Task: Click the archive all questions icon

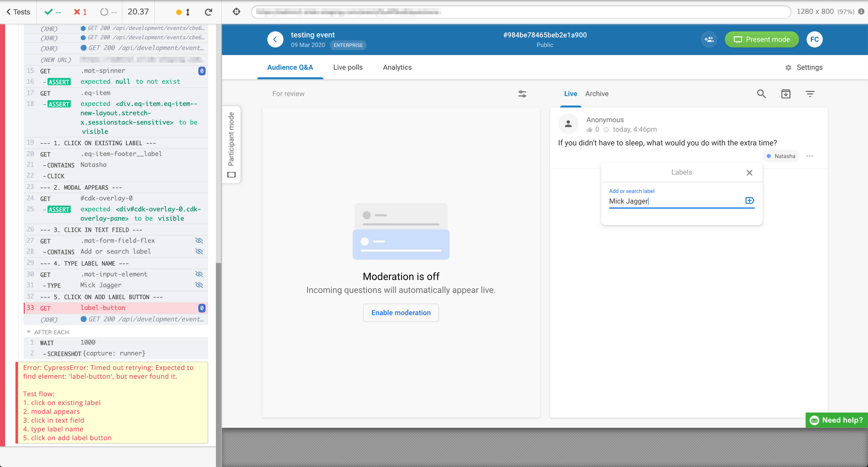Action: [x=786, y=94]
